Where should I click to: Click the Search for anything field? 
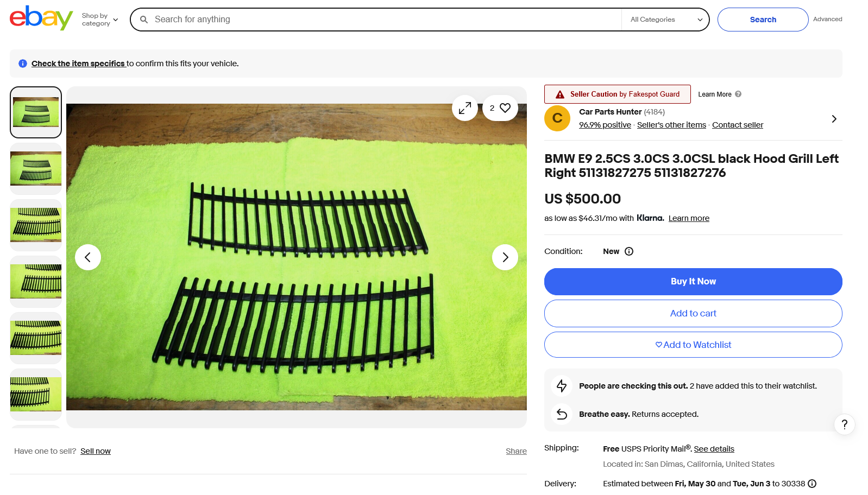[x=380, y=20]
